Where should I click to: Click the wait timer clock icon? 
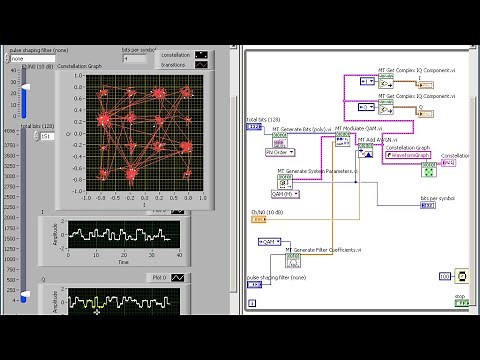point(462,276)
